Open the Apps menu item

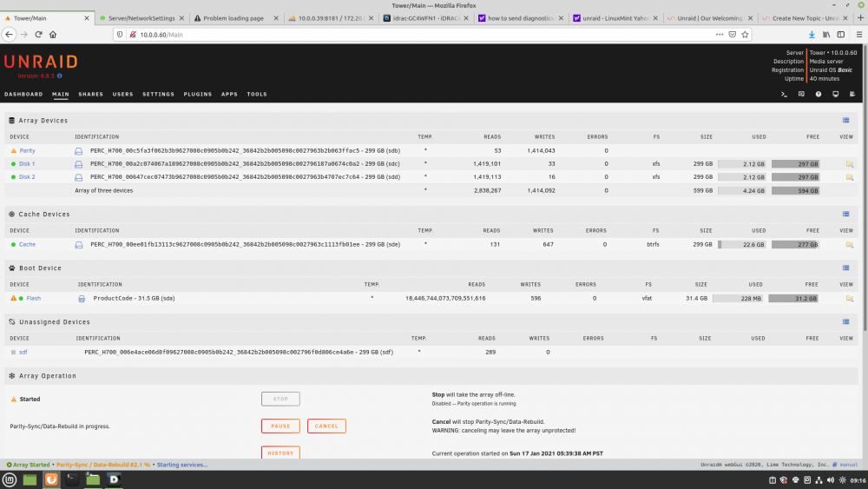click(229, 94)
